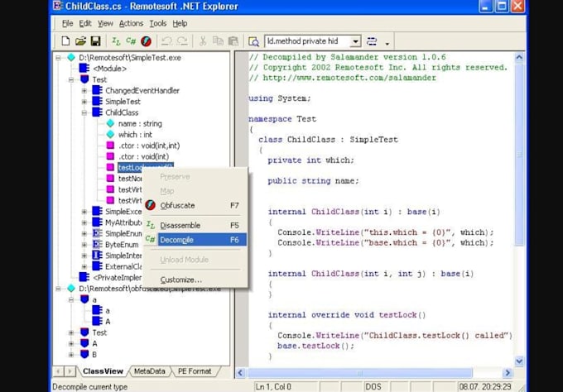Screen dimensions: 563x392
Task: Click the red Obfuscate toolbar icon
Action: (147, 41)
